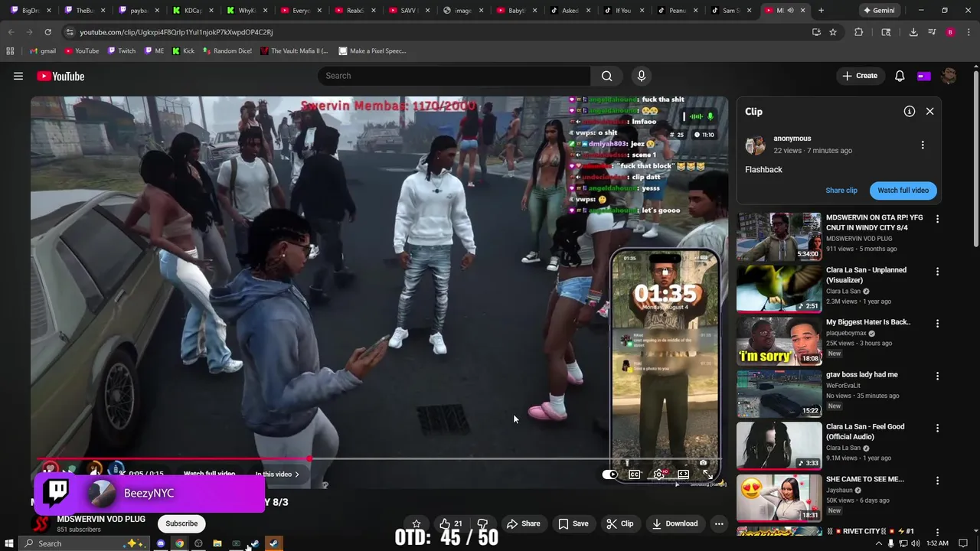The height and width of the screenshot is (551, 980).
Task: Open The Vault: Mafia II bookmark
Action: pos(294,51)
